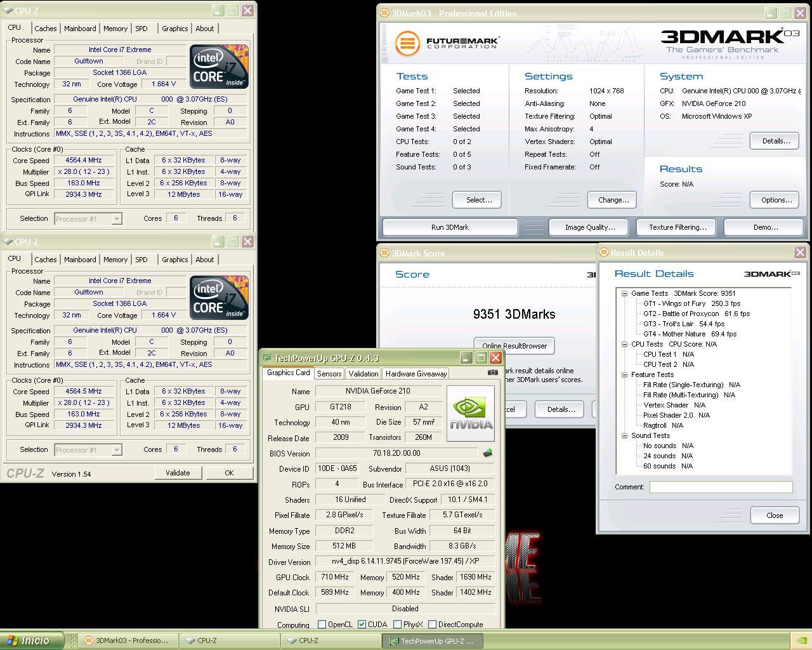Click the Image Quality... button

pyautogui.click(x=589, y=227)
